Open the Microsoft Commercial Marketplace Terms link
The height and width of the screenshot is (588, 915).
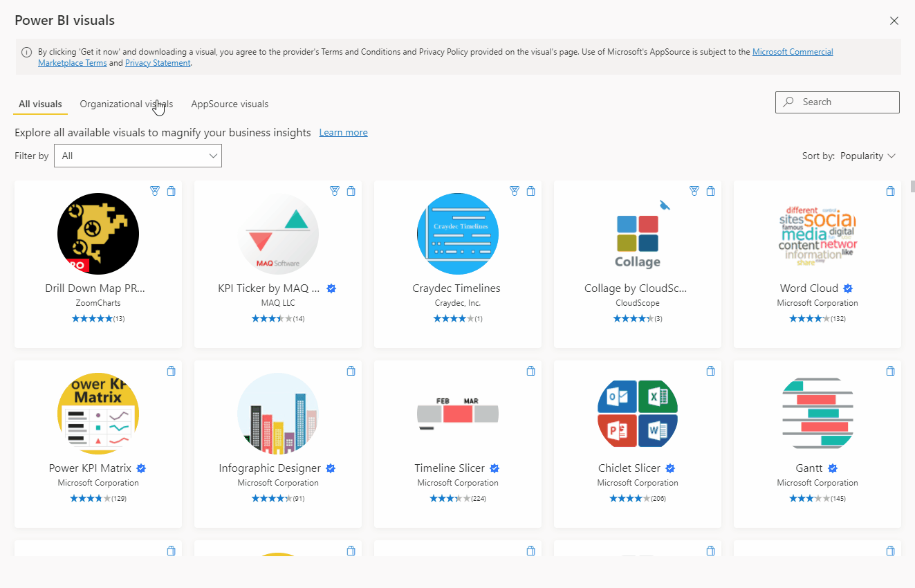click(x=793, y=51)
